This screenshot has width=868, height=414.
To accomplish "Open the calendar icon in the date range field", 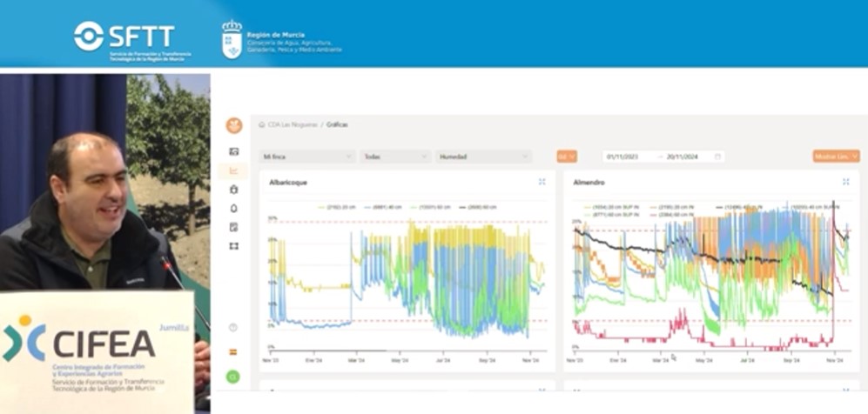I will [x=717, y=157].
